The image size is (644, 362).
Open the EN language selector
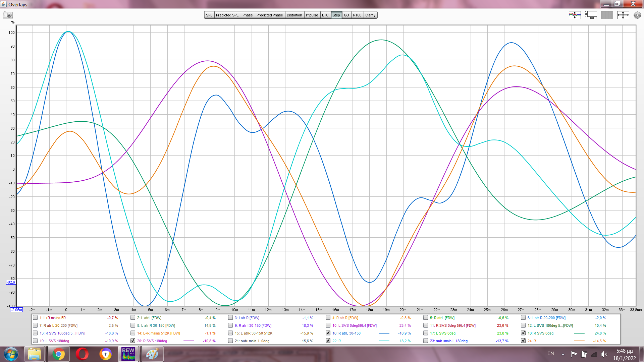pos(550,354)
